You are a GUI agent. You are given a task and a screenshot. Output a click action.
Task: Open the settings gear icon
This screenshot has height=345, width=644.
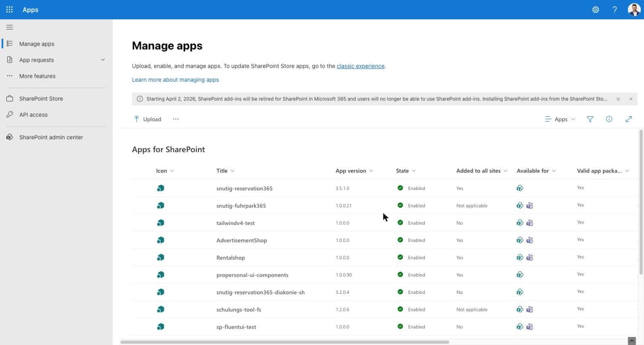click(x=595, y=9)
